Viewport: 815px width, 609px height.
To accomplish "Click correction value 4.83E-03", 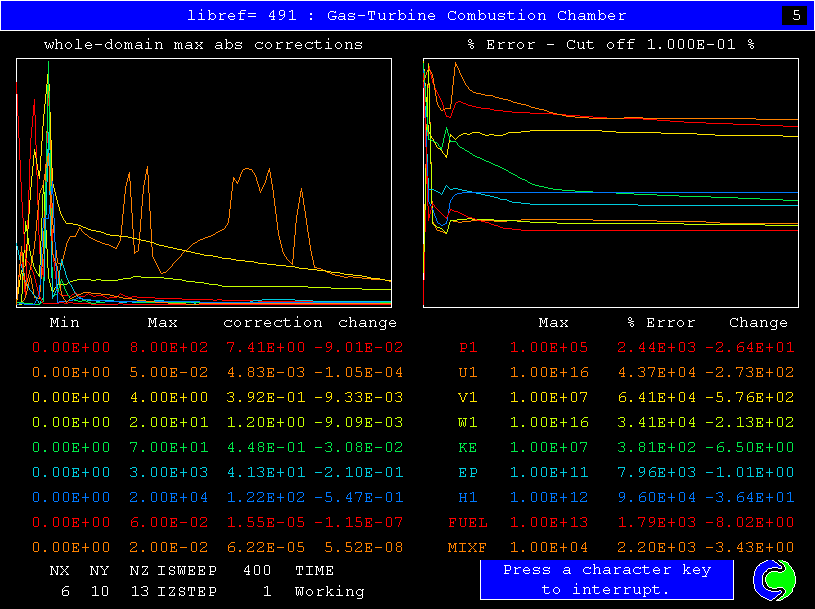I will pyautogui.click(x=266, y=373).
